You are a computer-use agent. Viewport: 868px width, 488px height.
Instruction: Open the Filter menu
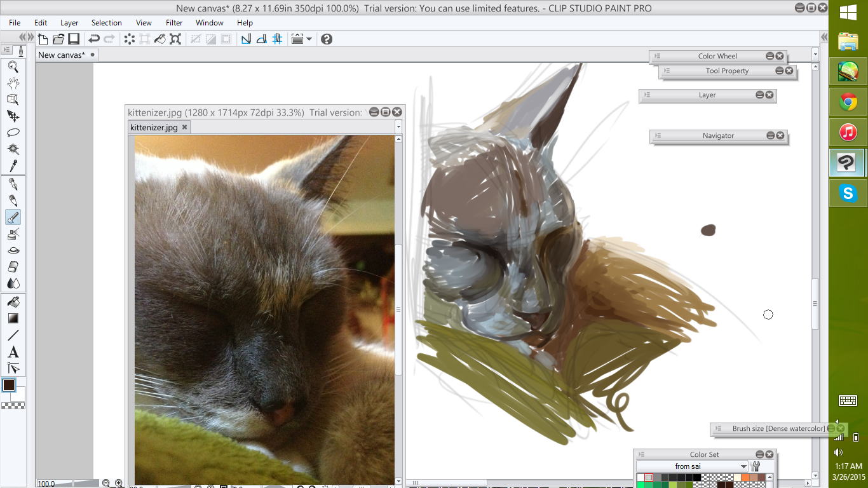click(x=174, y=23)
